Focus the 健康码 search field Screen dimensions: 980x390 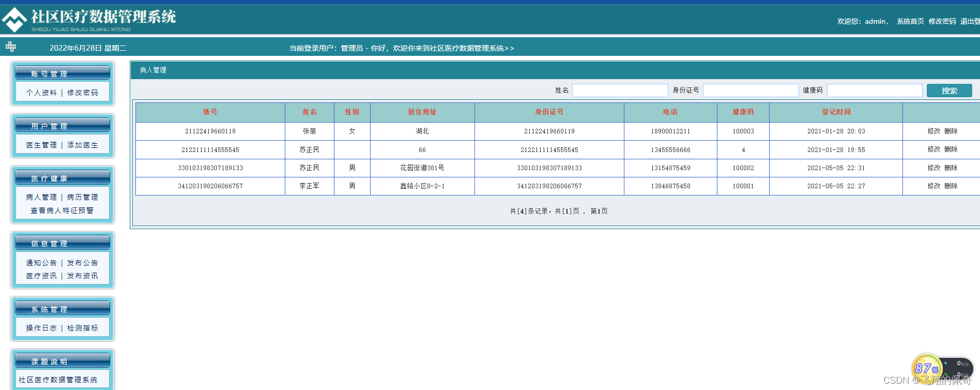(x=875, y=91)
